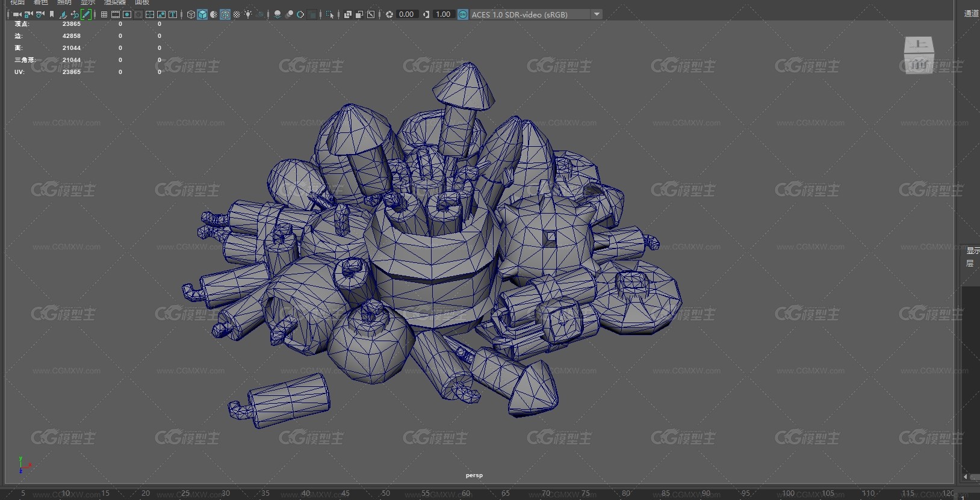This screenshot has height=500, width=980.
Task: Toggle the Film Gate display
Action: point(115,14)
